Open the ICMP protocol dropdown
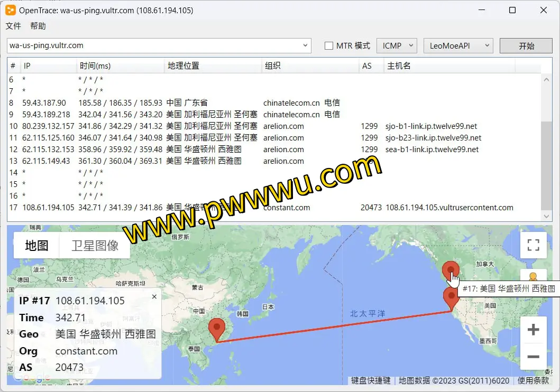 [397, 45]
